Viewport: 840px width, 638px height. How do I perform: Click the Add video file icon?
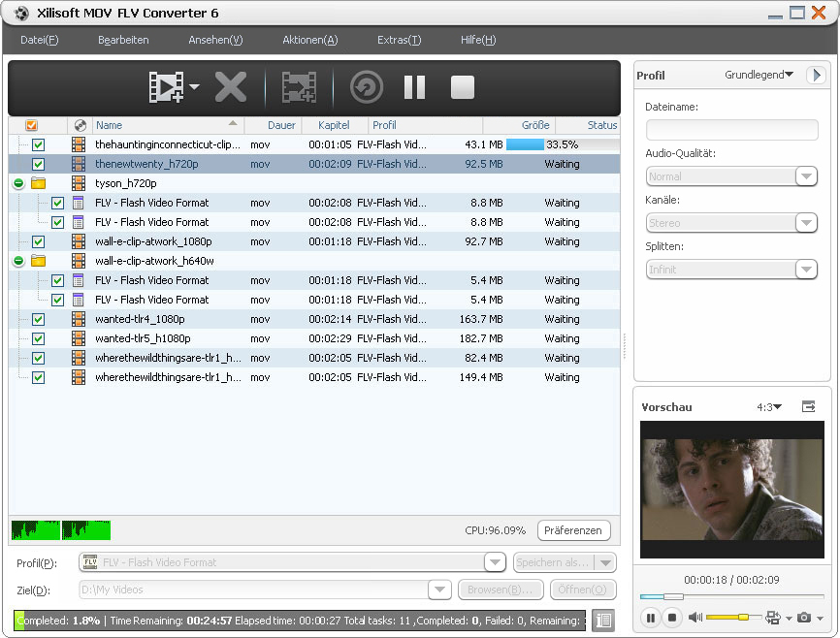(166, 87)
